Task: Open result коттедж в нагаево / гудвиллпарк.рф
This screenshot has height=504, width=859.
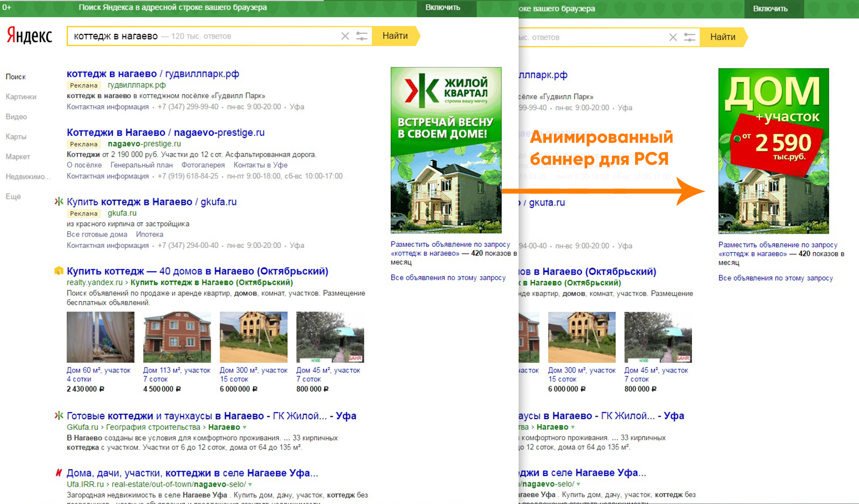Action: [153, 74]
